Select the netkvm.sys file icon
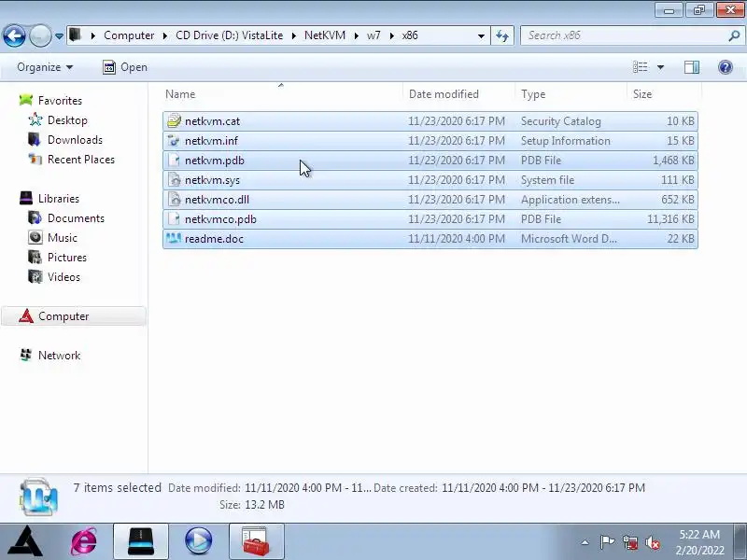 tap(175, 180)
